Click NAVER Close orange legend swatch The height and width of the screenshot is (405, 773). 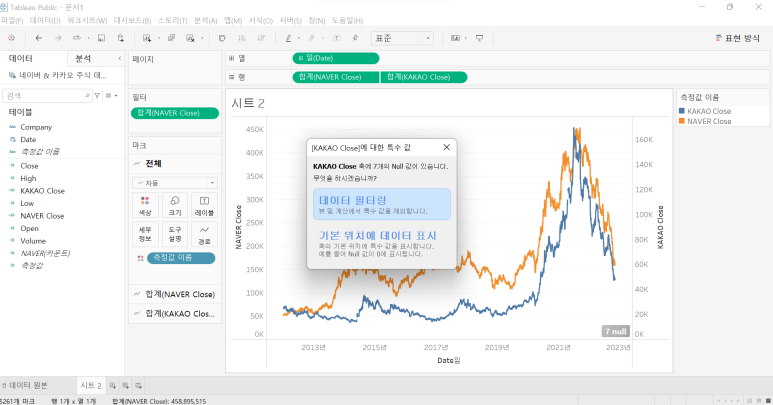point(682,121)
